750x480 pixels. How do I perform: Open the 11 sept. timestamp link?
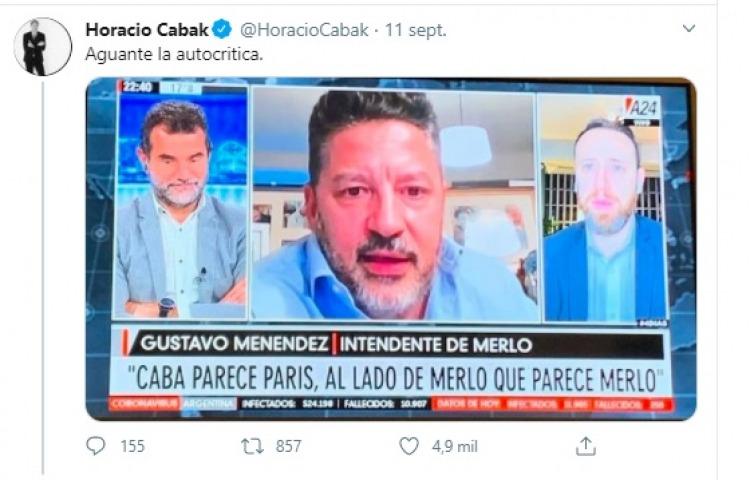coord(416,30)
